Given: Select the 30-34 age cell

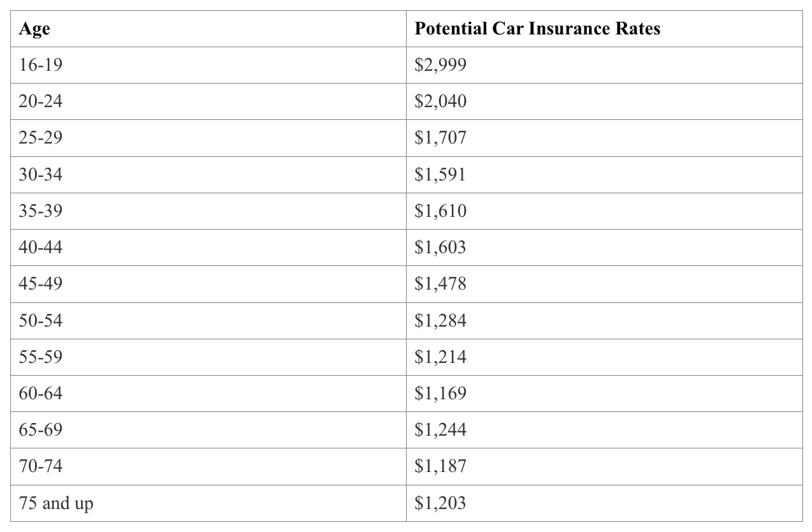Looking at the screenshot, I should 41,174.
